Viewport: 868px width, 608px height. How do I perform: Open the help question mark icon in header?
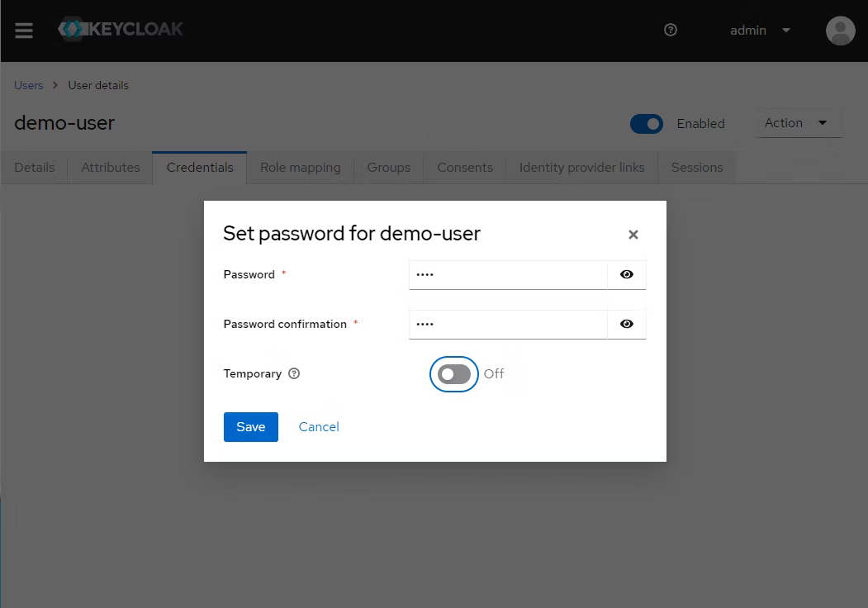coord(671,31)
